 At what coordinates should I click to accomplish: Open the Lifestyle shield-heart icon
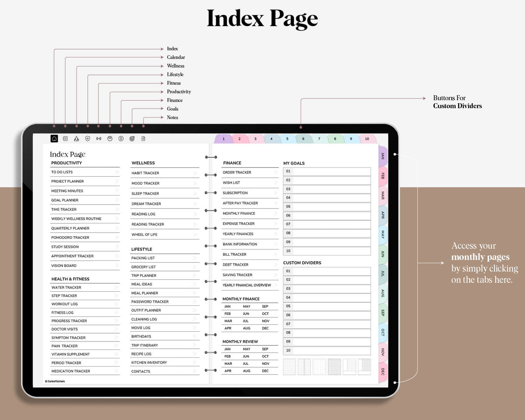[x=88, y=138]
